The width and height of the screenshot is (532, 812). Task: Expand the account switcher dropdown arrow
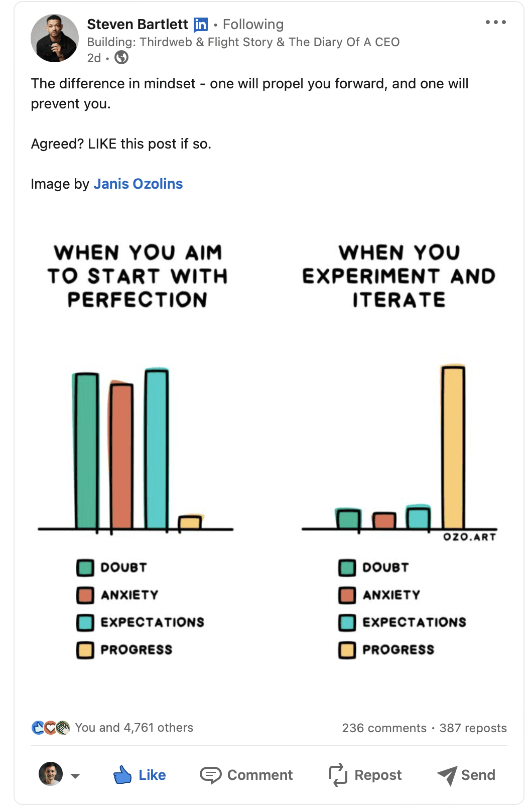click(75, 776)
